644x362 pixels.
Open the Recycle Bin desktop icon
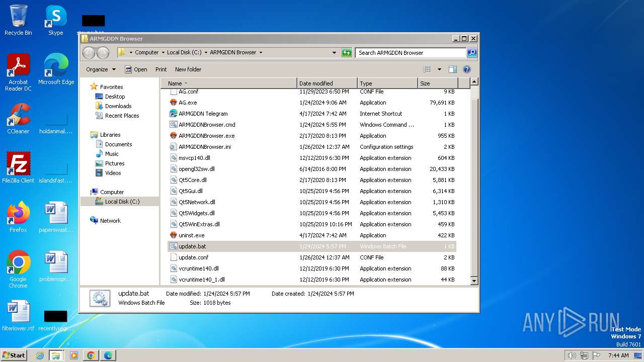pos(18,20)
